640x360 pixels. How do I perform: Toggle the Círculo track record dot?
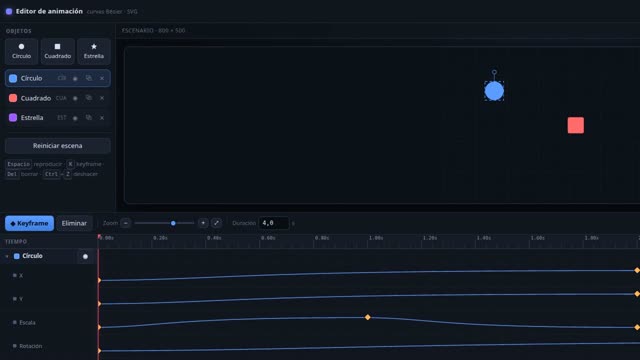pyautogui.click(x=85, y=256)
